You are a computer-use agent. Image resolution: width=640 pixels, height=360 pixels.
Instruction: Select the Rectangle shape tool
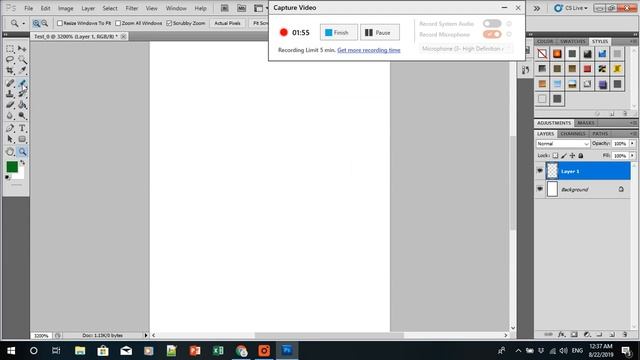pos(22,139)
